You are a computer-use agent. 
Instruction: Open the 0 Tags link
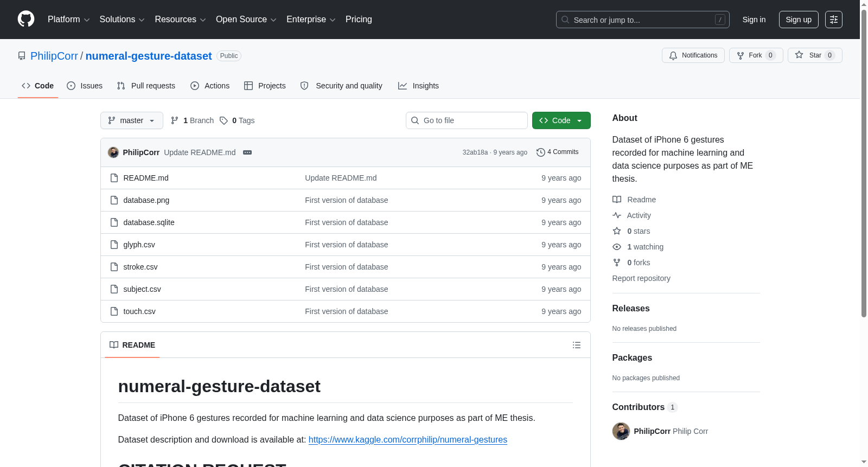[238, 120]
